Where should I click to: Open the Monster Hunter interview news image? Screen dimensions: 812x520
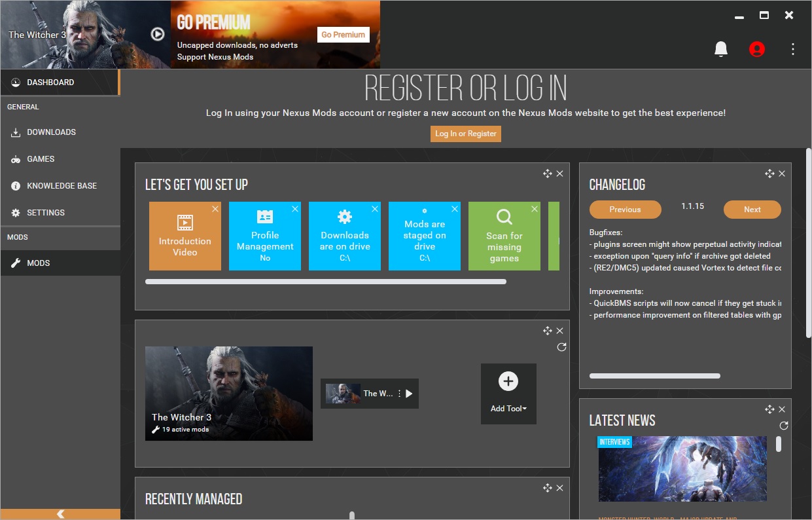pyautogui.click(x=682, y=469)
